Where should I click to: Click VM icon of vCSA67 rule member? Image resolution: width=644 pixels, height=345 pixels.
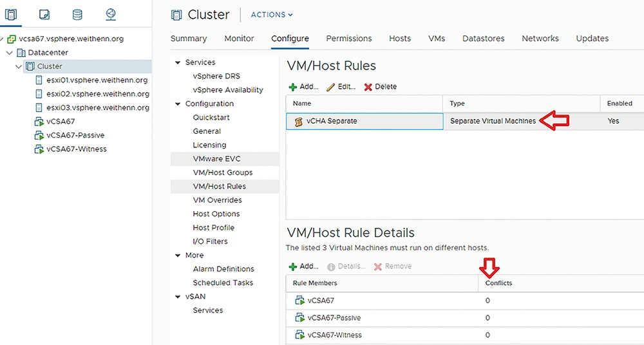click(300, 300)
